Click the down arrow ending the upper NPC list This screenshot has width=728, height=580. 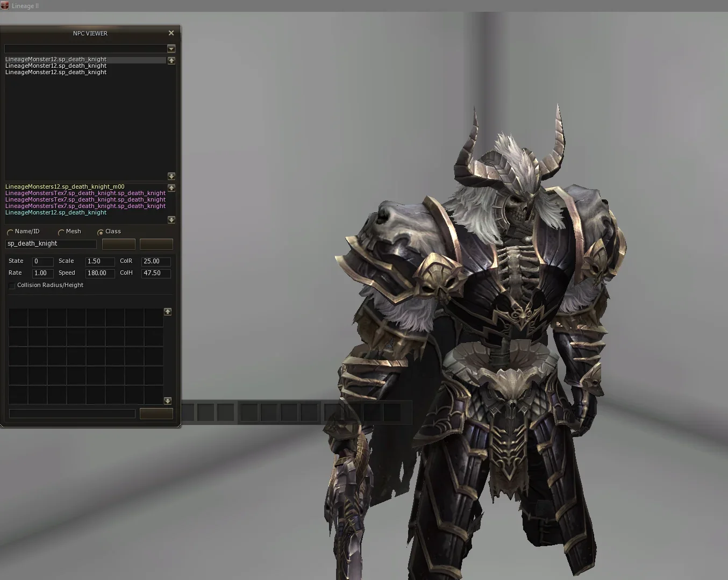(171, 176)
